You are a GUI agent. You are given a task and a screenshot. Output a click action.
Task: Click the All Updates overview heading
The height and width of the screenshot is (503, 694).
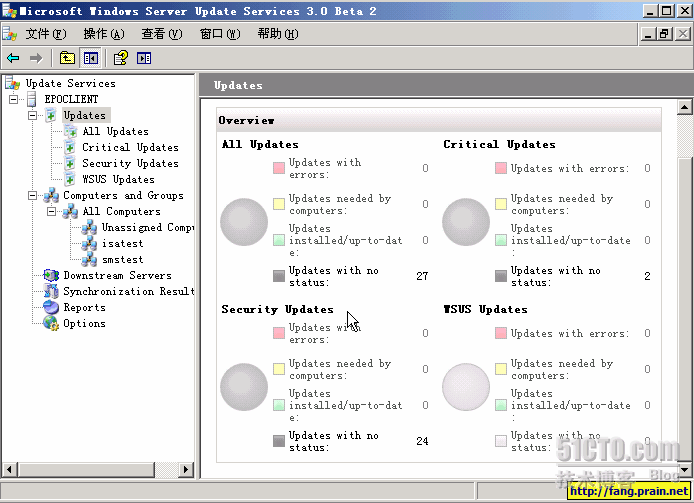tap(260, 144)
